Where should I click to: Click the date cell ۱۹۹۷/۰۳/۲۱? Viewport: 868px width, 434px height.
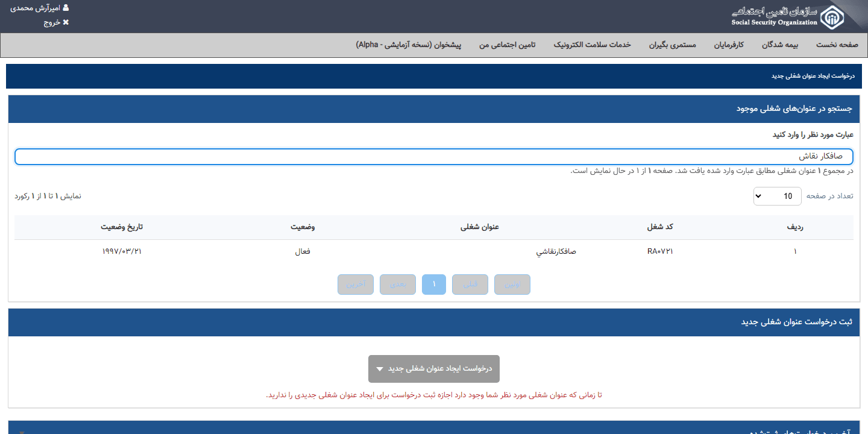122,251
